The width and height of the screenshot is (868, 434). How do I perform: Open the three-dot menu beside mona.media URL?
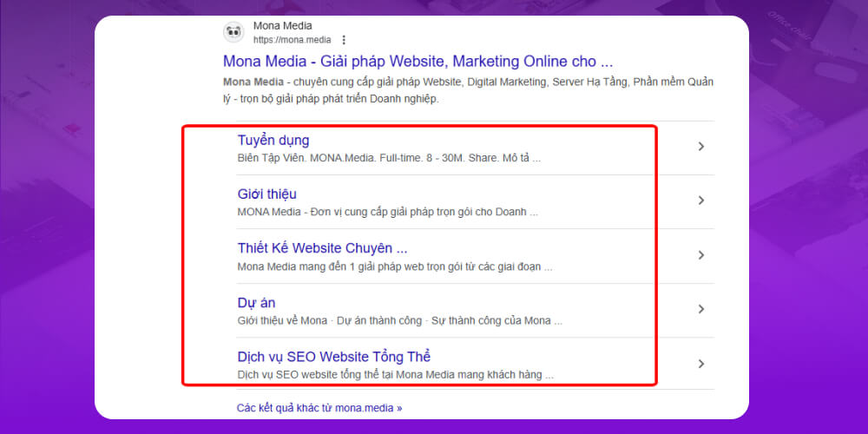click(344, 40)
